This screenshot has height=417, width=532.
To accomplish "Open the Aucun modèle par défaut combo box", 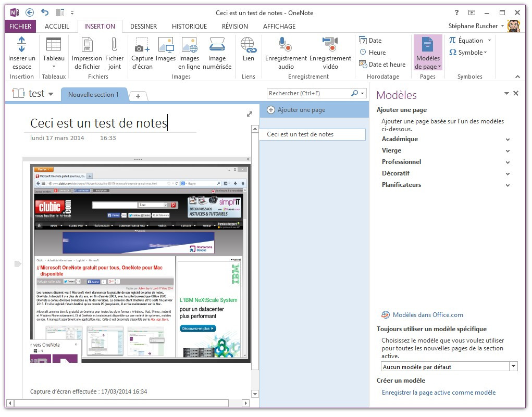I will (449, 367).
